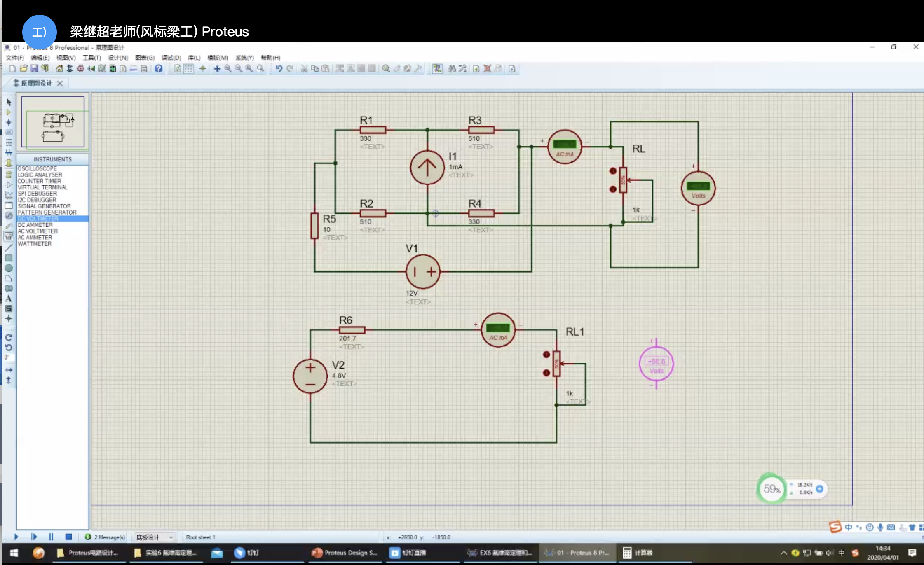Click RL potentiometer upper increment red dot
924x565 pixels.
tap(613, 171)
